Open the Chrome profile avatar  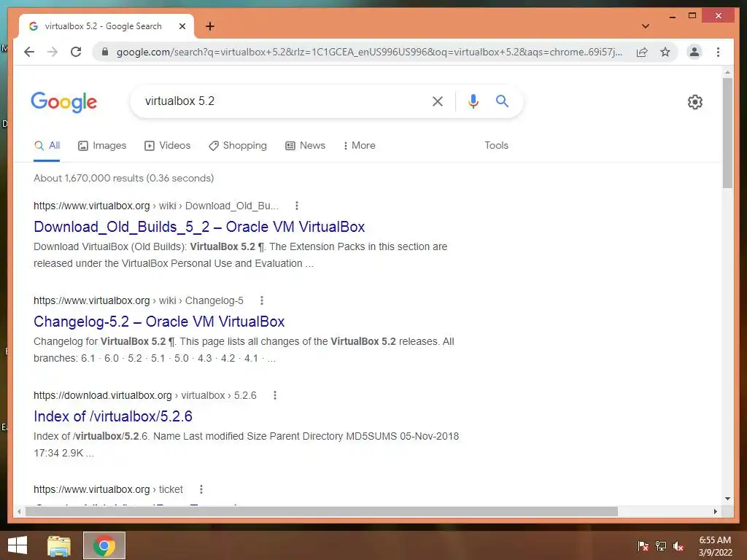click(x=694, y=52)
